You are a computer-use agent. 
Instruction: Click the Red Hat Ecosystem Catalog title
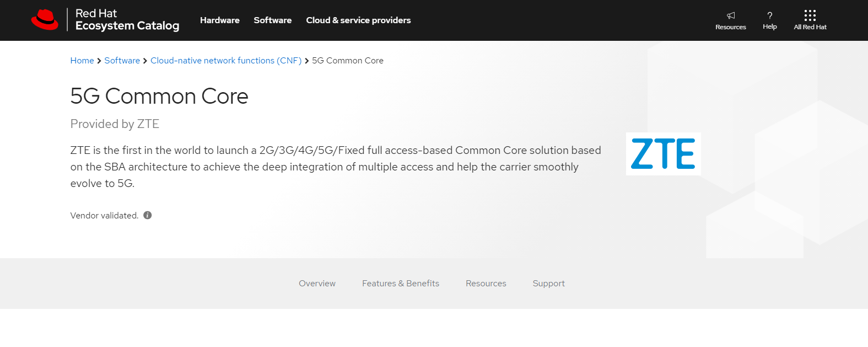point(127,20)
